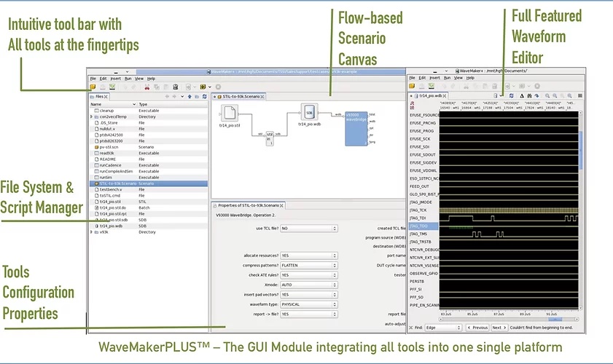
Task: Click the Next button in find bar
Action: [x=499, y=328]
